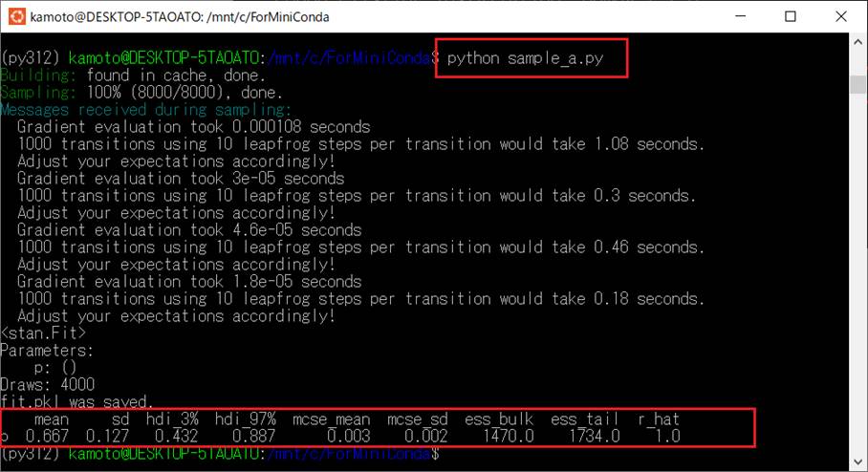Viewport: 868px width, 472px height.
Task: Click the python sample_a.py command text
Action: [525, 58]
